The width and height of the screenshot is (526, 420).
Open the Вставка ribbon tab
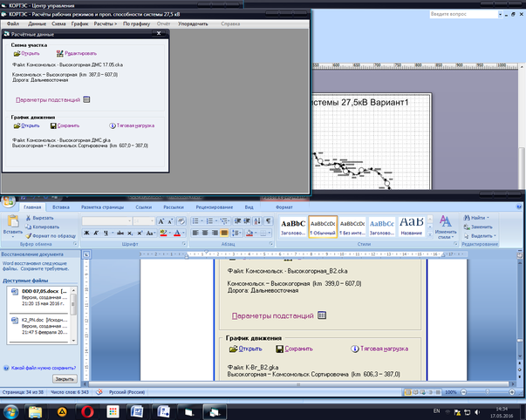point(61,207)
